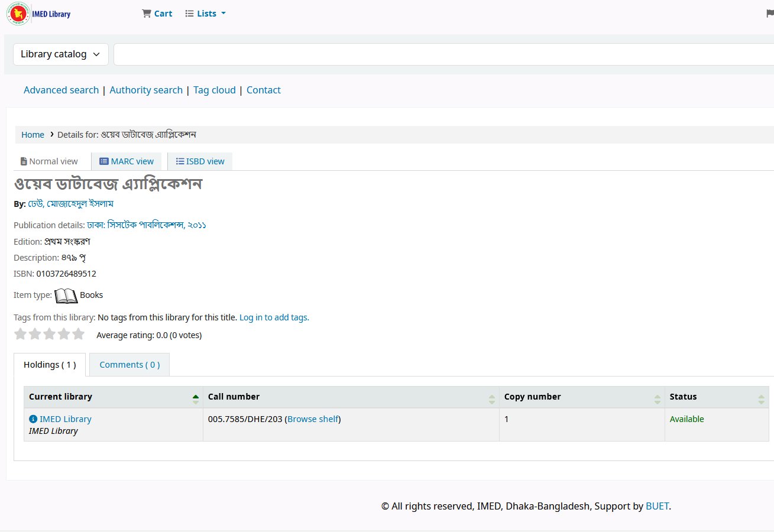Open the Tag cloud page
Image resolution: width=774 pixels, height=532 pixels.
(215, 90)
